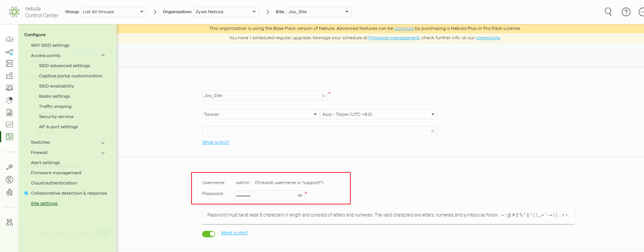Open the hierarchy tree icon at sidebar bottom

point(9,223)
